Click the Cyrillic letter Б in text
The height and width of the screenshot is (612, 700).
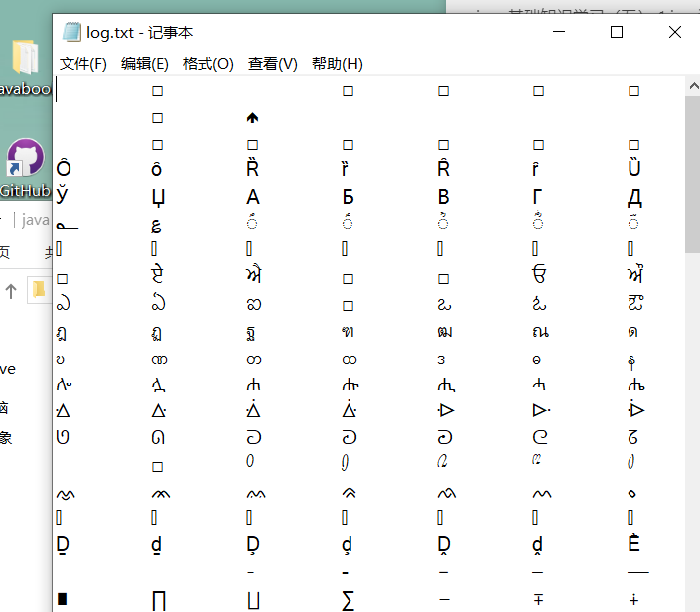tap(349, 197)
